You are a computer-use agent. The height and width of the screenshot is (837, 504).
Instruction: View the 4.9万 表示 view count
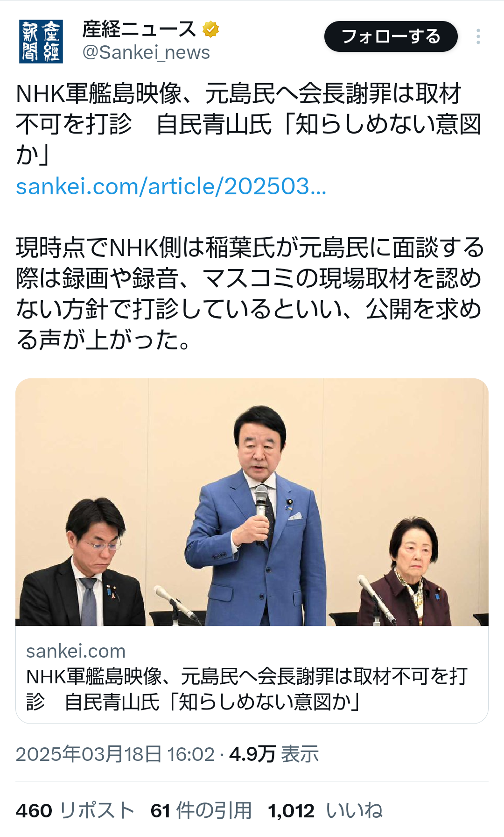tap(274, 754)
